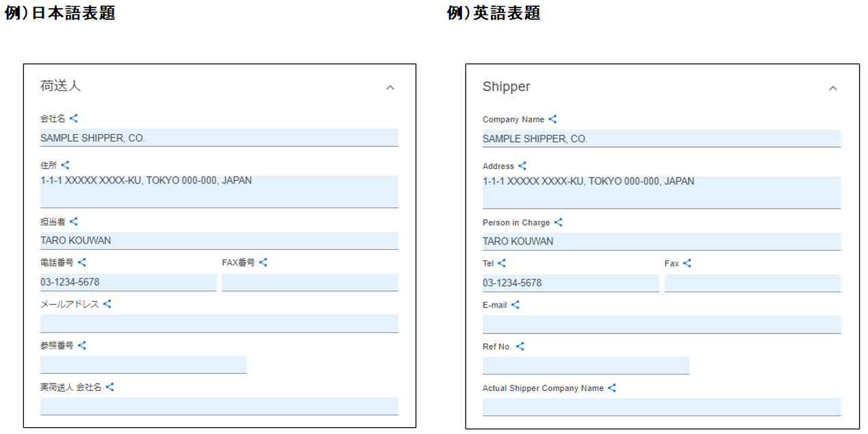Click share icon next to メールアドレス label
868x434 pixels.
coord(107,304)
